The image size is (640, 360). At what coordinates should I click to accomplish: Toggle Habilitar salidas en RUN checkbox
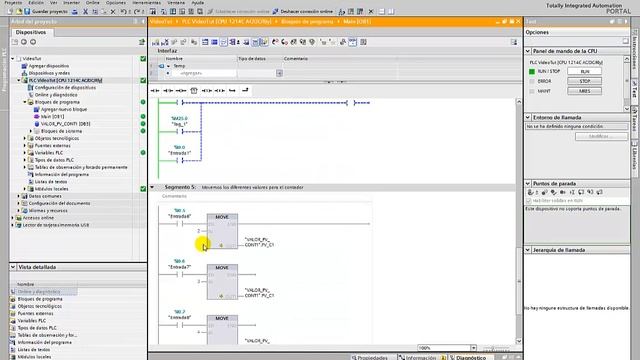[x=529, y=201]
